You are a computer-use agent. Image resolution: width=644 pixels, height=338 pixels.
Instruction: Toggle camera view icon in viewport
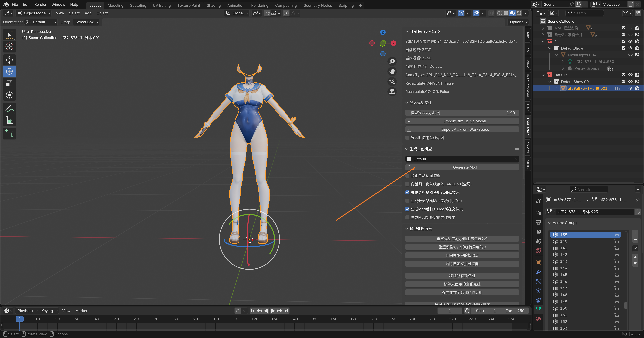pyautogui.click(x=392, y=81)
